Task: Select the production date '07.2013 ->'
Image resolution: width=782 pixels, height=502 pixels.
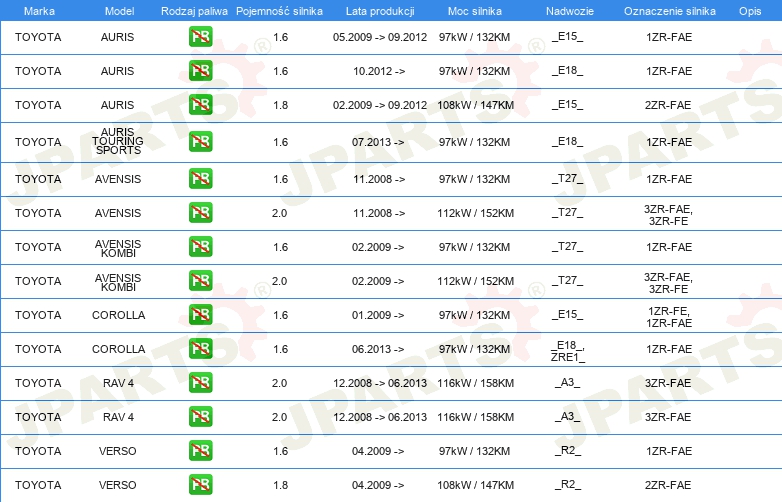Action: (378, 142)
